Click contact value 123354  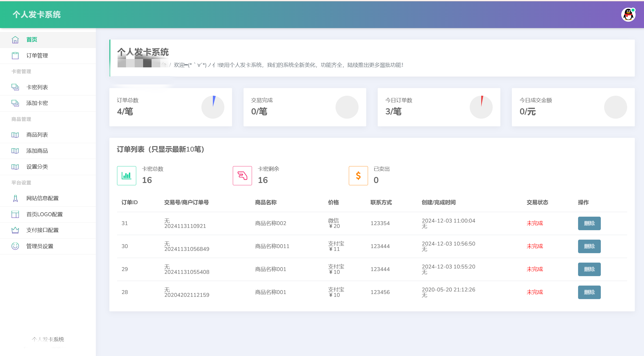[380, 223]
